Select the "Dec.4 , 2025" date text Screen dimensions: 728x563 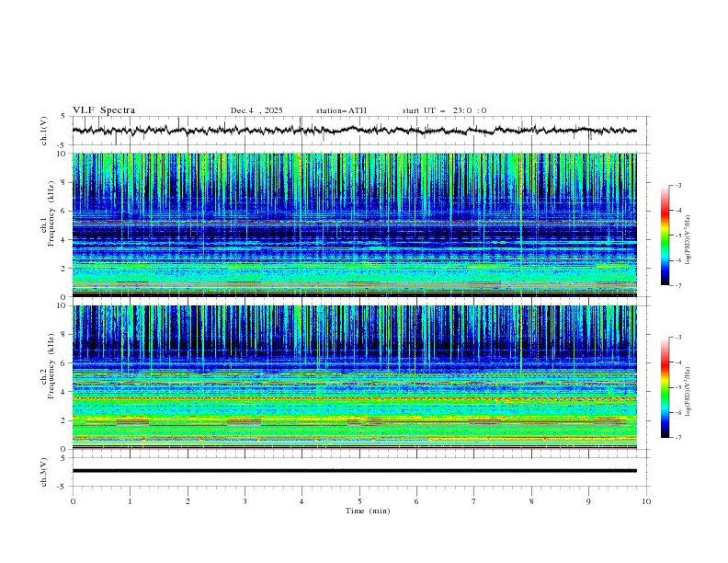(256, 110)
